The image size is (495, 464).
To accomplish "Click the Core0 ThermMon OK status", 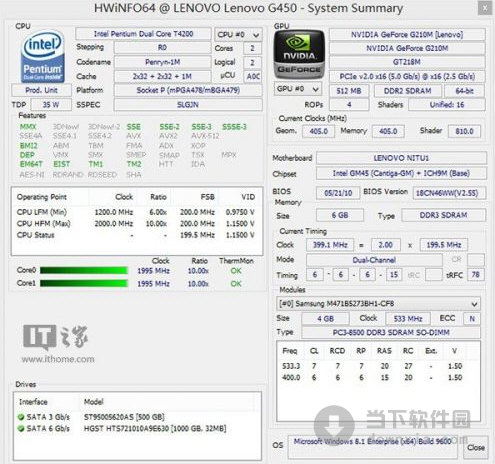I will coord(236,271).
